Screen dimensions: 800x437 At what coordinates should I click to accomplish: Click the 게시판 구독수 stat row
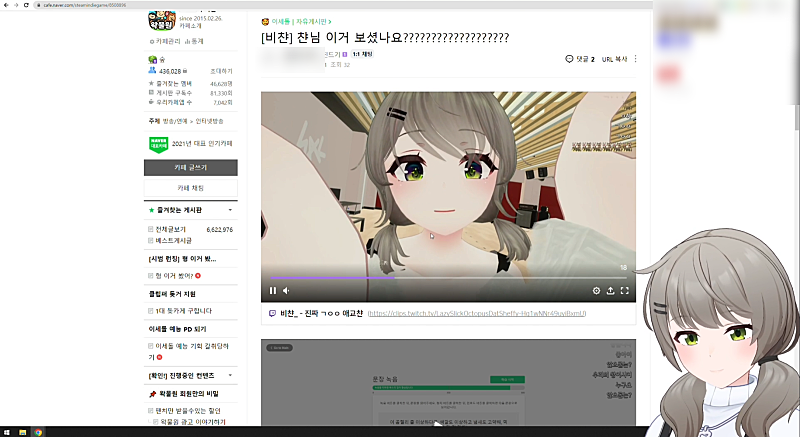190,93
